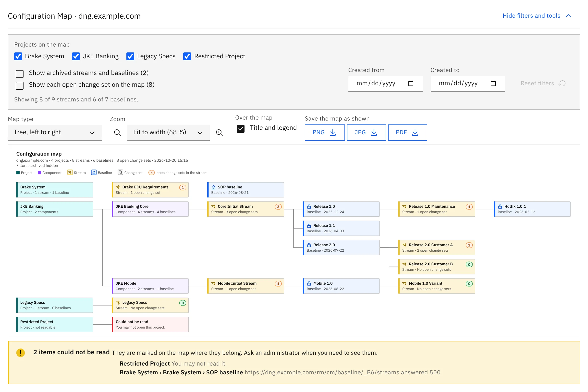Select the Release 2.0 baseline node
588x392 pixels.
coord(341,247)
